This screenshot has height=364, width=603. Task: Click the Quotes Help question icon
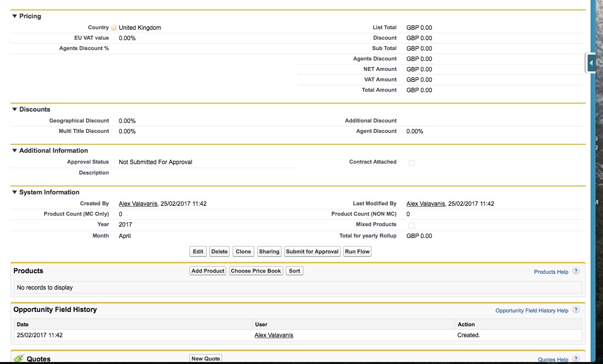coord(576,359)
